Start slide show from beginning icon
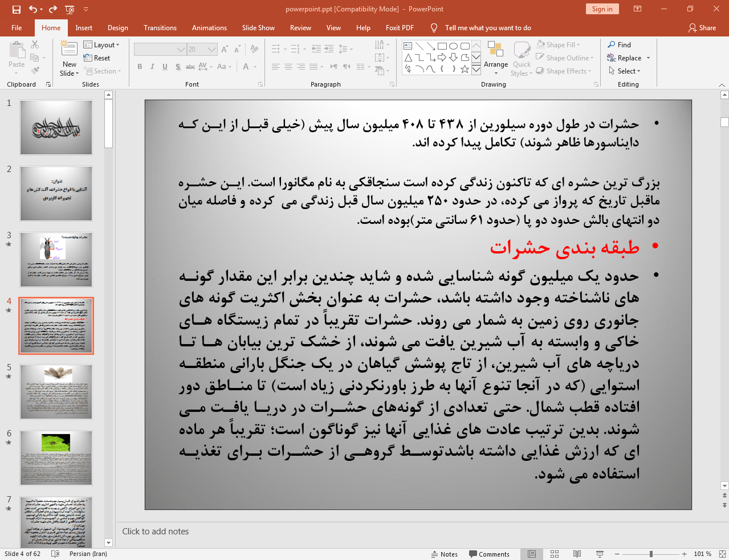729x560 pixels. (70, 9)
